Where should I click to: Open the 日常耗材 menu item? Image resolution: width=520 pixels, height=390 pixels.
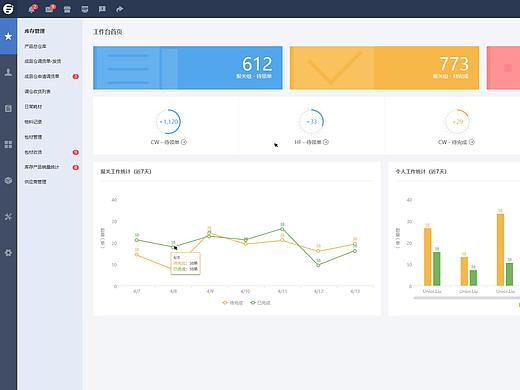(x=33, y=107)
